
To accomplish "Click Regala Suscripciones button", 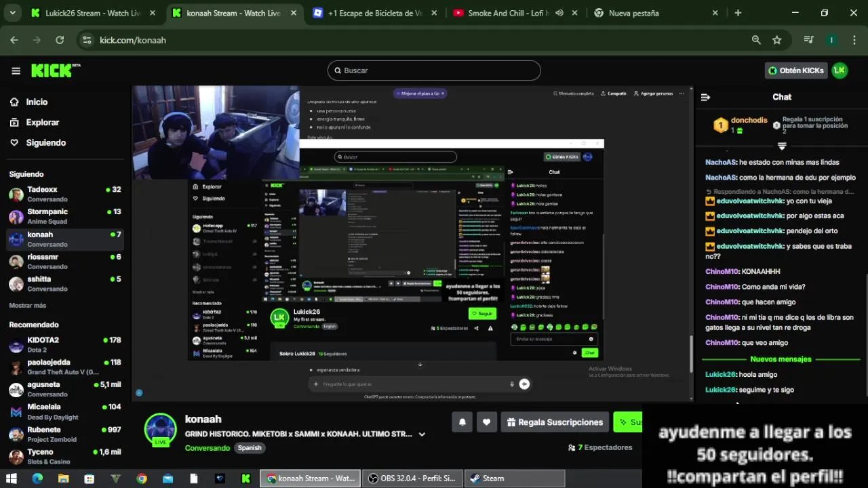I will click(x=555, y=422).
